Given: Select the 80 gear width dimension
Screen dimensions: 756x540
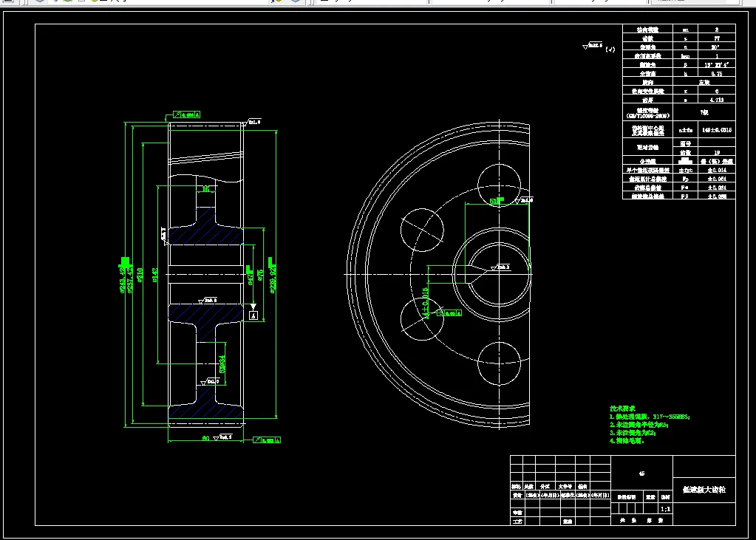Looking at the screenshot, I should pyautogui.click(x=205, y=438).
